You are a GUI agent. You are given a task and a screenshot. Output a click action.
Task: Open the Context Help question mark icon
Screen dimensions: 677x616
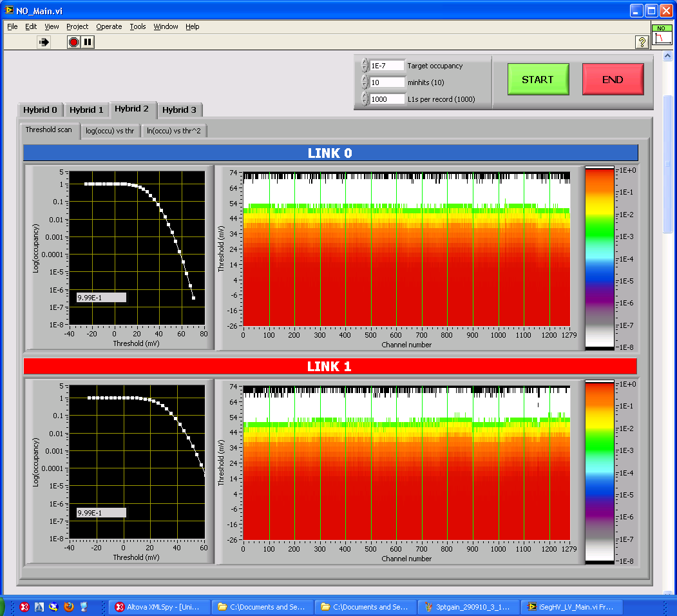click(x=642, y=42)
